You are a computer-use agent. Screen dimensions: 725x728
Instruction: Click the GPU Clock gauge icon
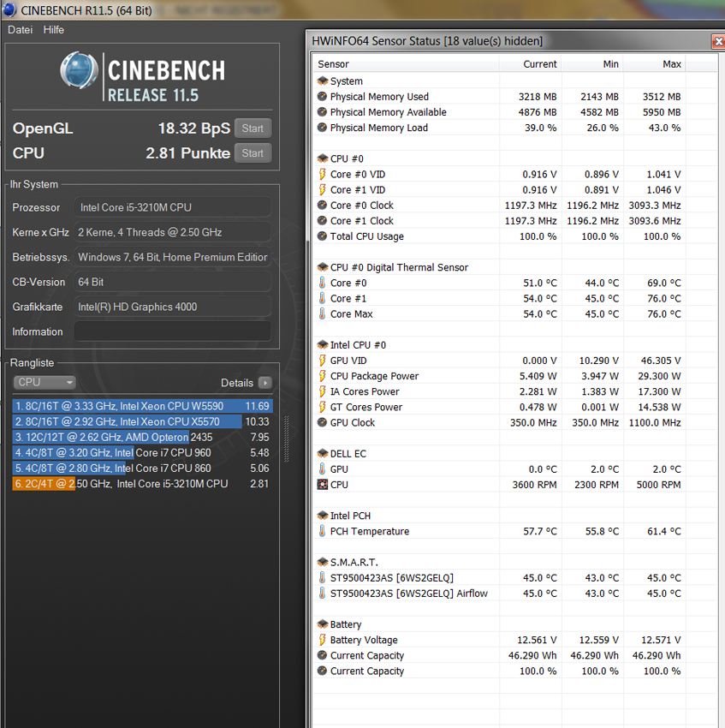pyautogui.click(x=322, y=422)
